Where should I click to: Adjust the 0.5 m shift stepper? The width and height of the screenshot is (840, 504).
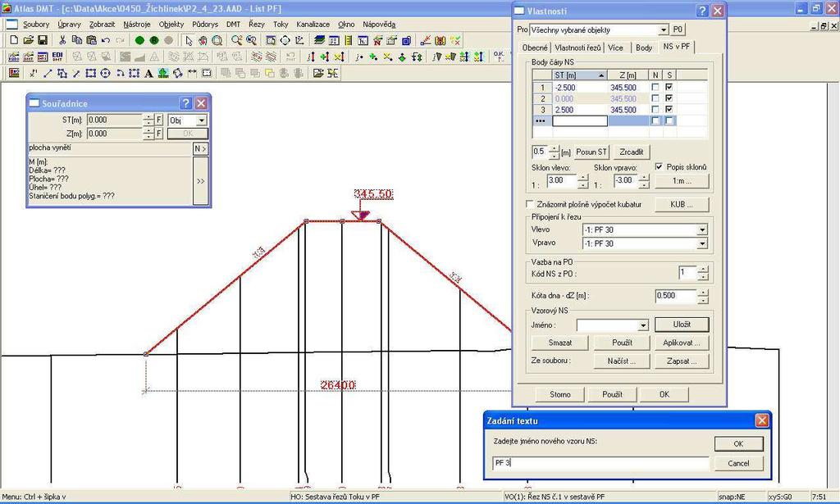pyautogui.click(x=554, y=152)
